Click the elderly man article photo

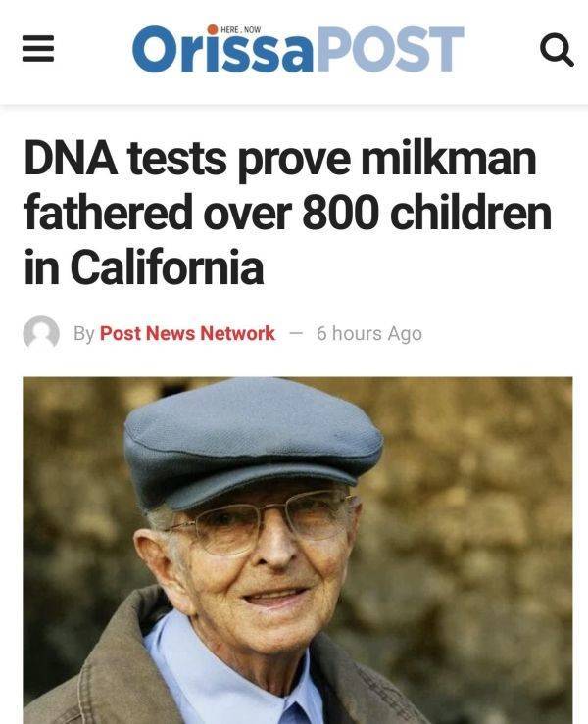click(298, 551)
